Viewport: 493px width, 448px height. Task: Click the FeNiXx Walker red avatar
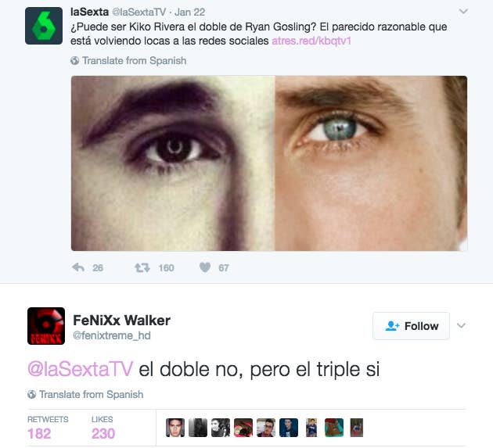click(x=46, y=326)
